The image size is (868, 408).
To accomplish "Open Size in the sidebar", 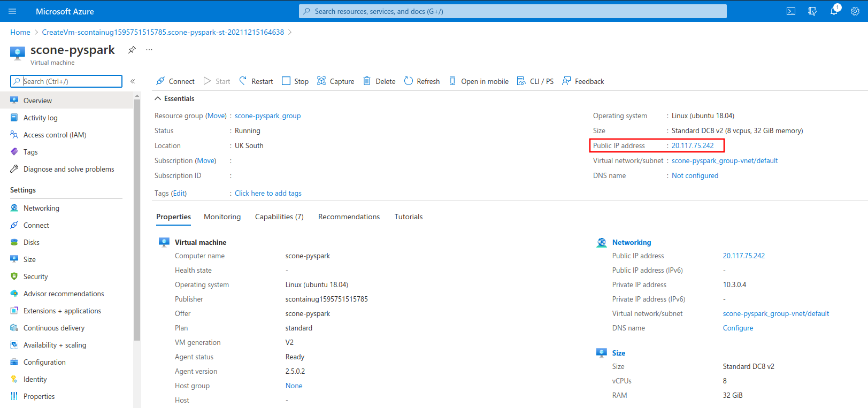I will [x=29, y=259].
